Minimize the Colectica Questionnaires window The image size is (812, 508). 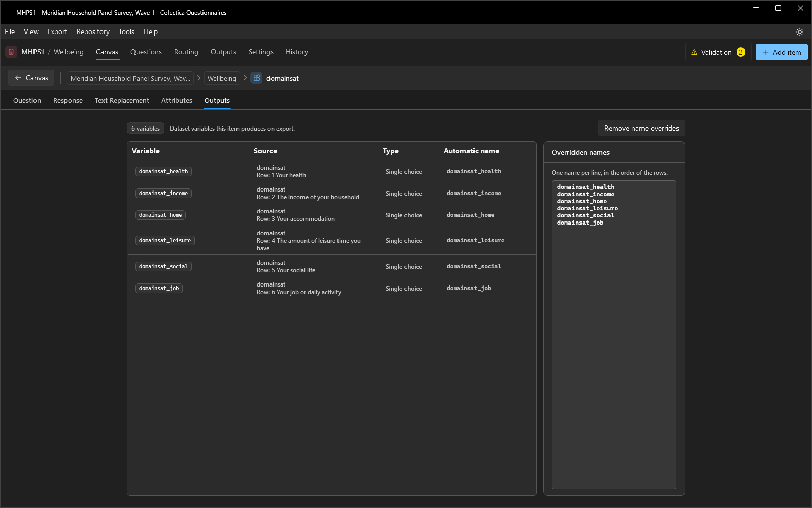point(756,8)
